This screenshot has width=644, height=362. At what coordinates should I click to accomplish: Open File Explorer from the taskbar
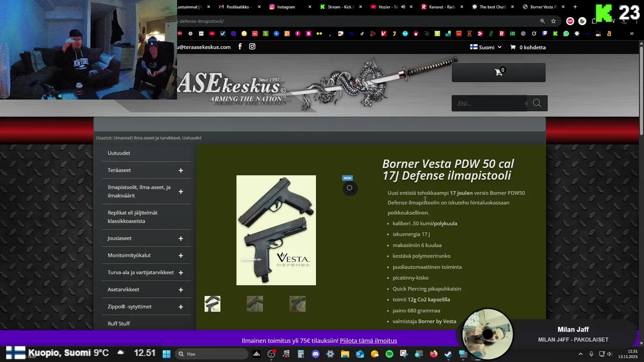[x=345, y=354]
